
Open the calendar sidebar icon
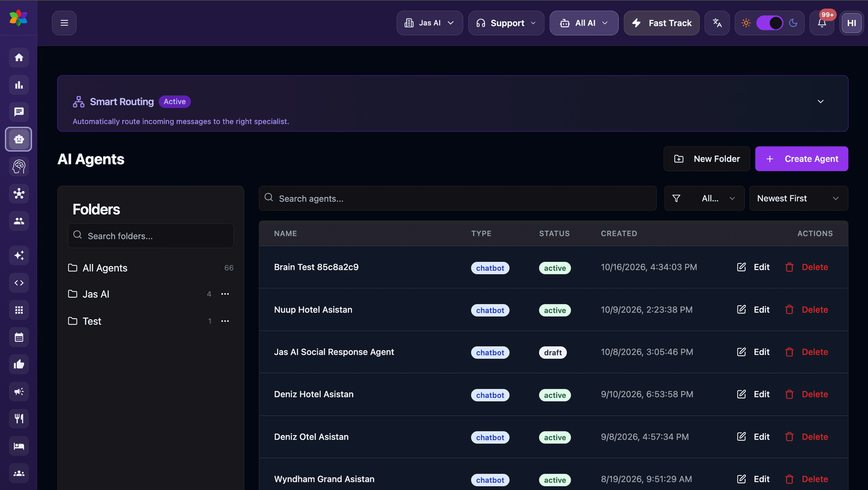(x=19, y=337)
